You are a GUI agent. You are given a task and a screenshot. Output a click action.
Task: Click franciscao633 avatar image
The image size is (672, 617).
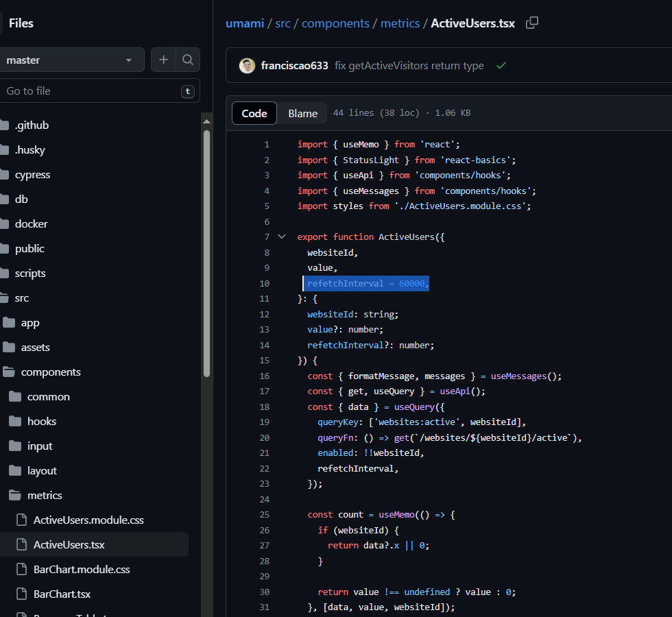[x=247, y=66]
